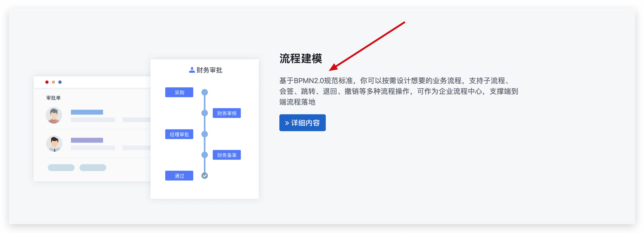Click the first approver avatar with red shirt
The image size is (644, 233).
54,115
